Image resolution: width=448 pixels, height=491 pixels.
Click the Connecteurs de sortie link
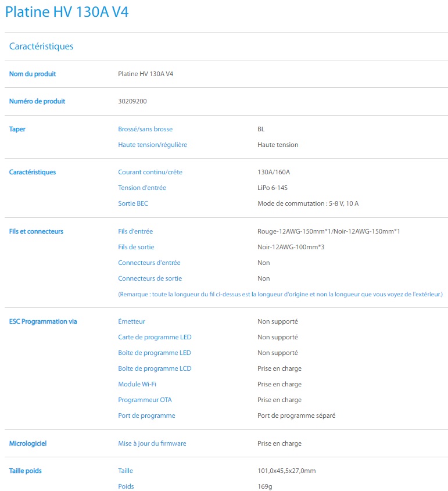[x=150, y=278]
